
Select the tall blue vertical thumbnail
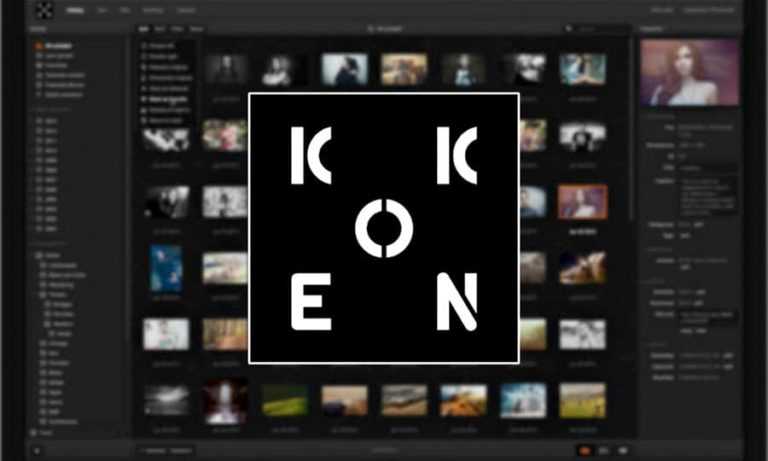click(166, 269)
